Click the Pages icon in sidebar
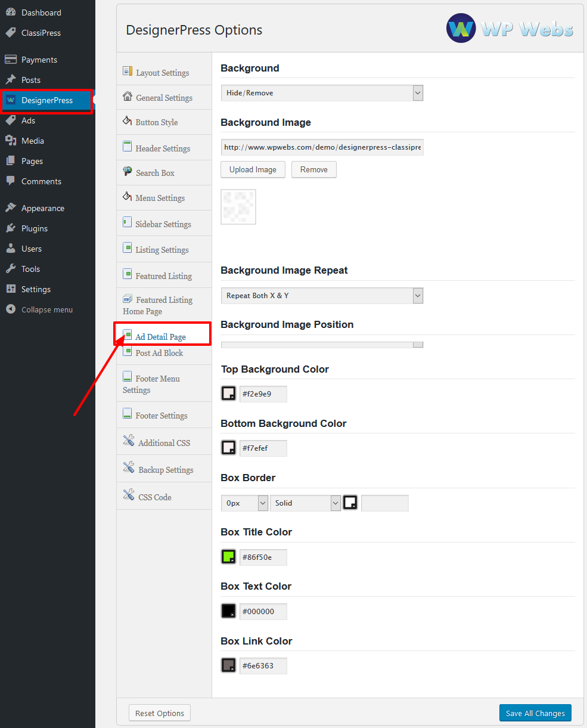 click(x=10, y=161)
